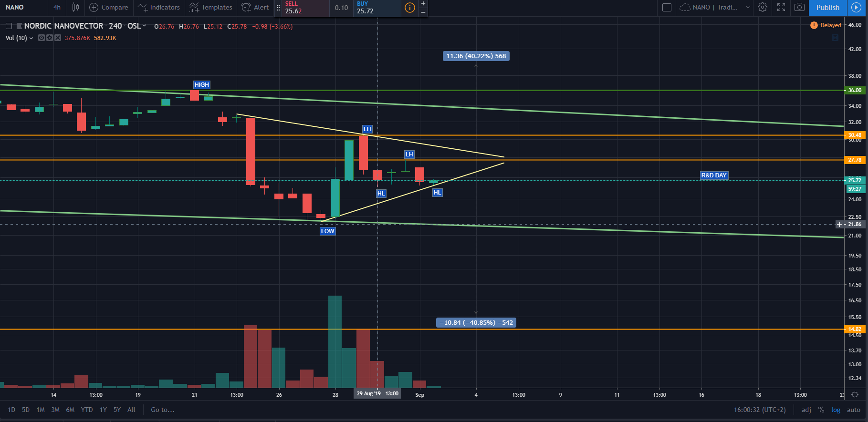Click the Go to... button
Image resolution: width=868 pixels, height=422 pixels.
point(163,410)
